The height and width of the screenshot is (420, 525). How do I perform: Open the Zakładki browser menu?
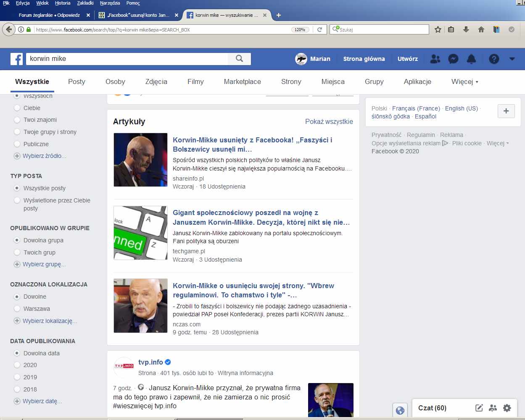tap(85, 3)
